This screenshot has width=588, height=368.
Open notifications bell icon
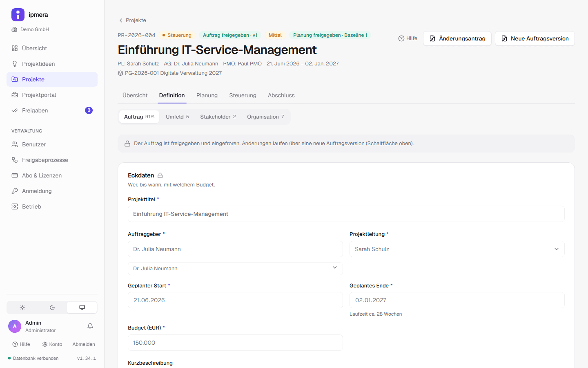(90, 326)
